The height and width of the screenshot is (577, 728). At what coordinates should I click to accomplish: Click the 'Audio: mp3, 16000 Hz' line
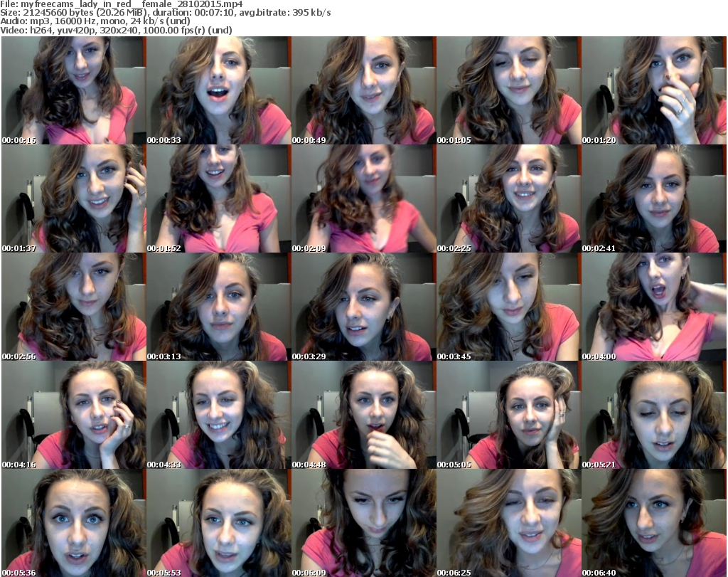pyautogui.click(x=95, y=21)
